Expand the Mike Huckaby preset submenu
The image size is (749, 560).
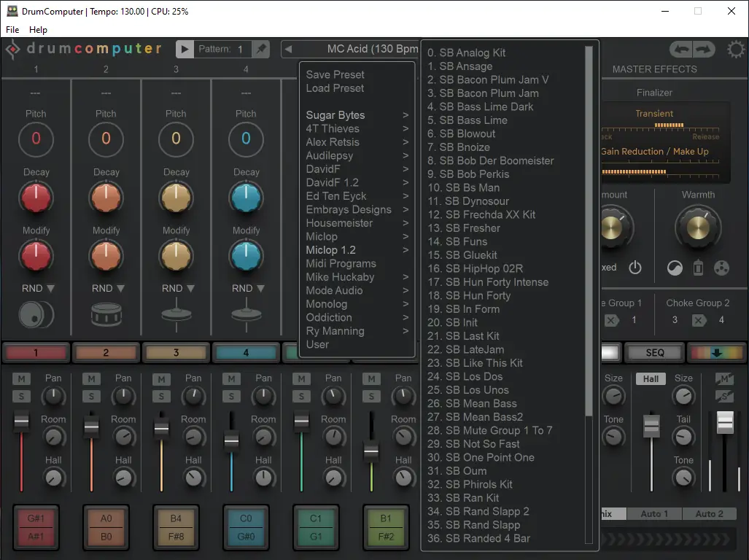click(x=357, y=277)
